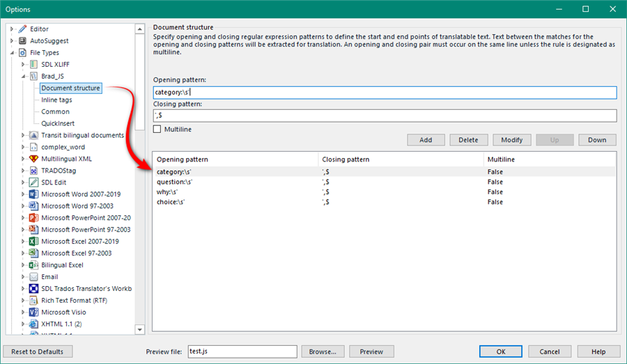Open the Inline tags settings page
Viewport: 627px width, 364px height.
coord(57,100)
